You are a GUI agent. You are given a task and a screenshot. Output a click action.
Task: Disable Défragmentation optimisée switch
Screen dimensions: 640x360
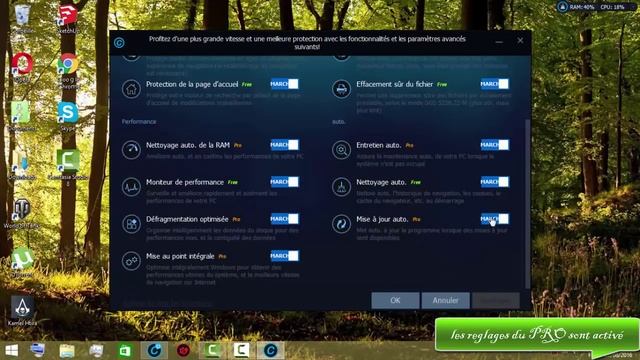pos(284,219)
